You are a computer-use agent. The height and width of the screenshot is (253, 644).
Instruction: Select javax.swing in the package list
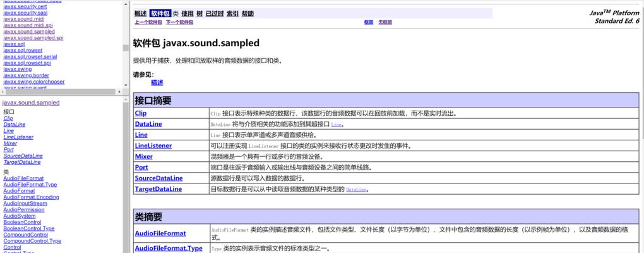[17, 69]
